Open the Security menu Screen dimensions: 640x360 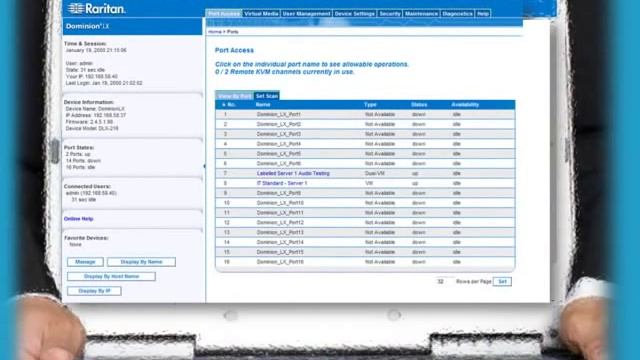coord(390,13)
